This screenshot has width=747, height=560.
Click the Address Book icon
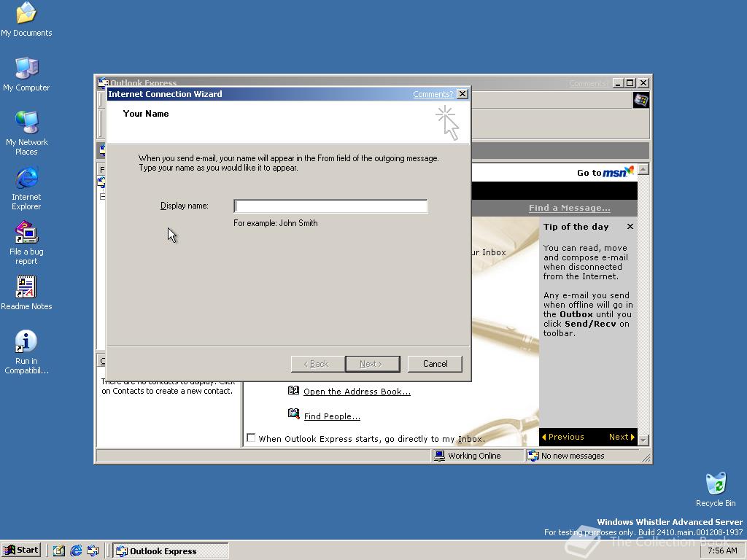point(293,390)
